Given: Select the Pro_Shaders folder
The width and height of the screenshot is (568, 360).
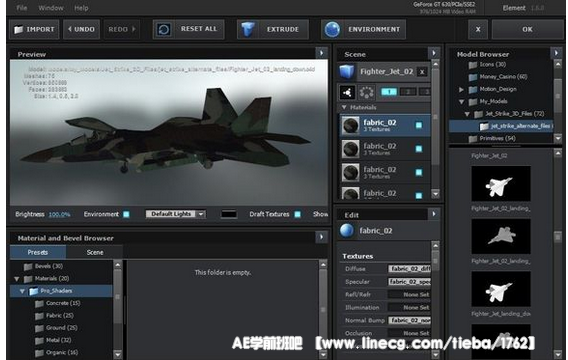Looking at the screenshot, I should 61,291.
